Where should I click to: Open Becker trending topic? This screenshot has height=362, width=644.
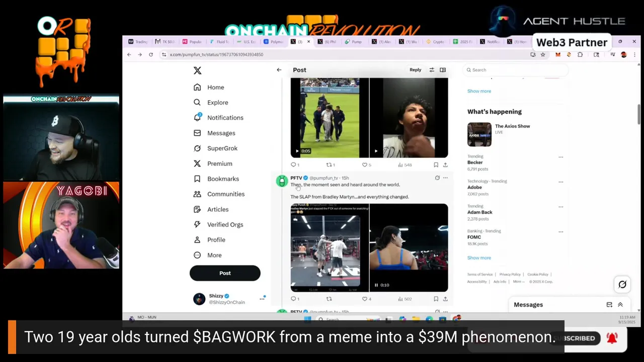click(475, 162)
